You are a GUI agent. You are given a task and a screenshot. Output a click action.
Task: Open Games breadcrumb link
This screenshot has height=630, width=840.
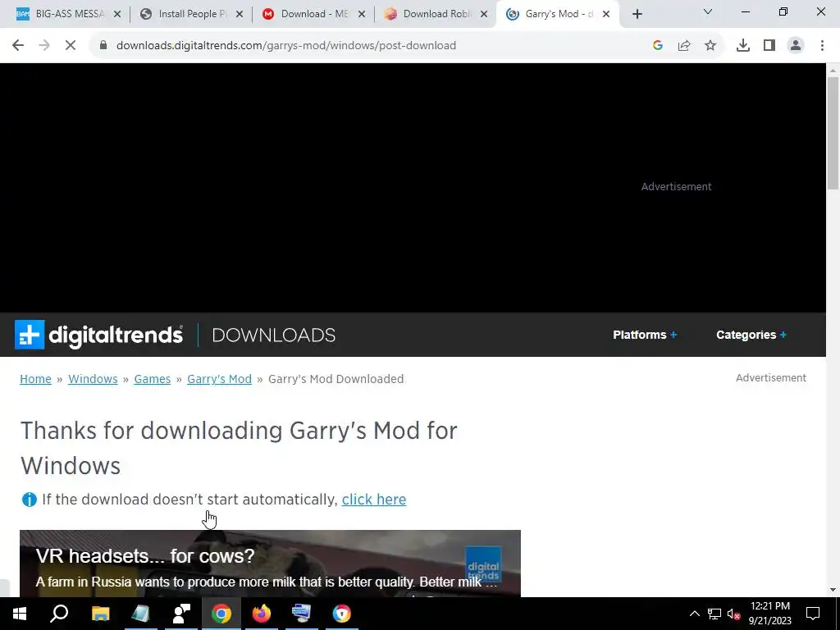click(x=152, y=379)
